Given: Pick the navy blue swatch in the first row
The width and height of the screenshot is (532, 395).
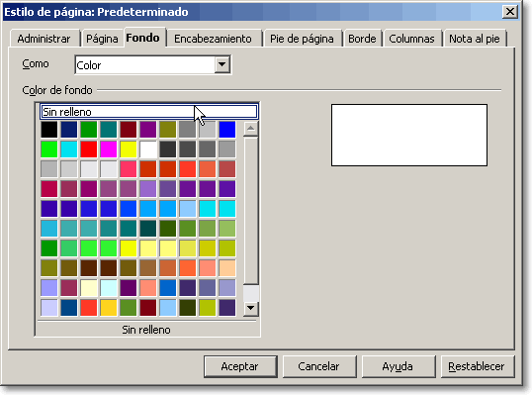Looking at the screenshot, I should point(69,130).
